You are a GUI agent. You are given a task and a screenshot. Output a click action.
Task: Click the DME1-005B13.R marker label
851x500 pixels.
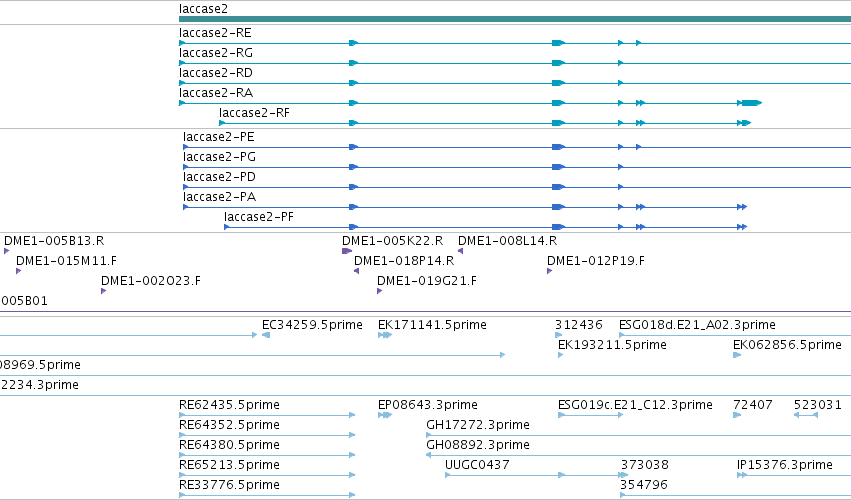pyautogui.click(x=54, y=241)
